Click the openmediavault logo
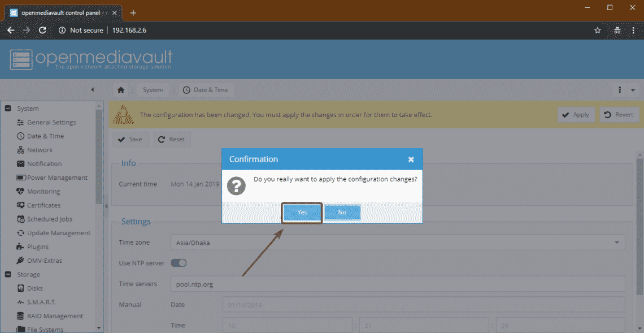Viewport: 644px width, 333px height. coord(91,60)
